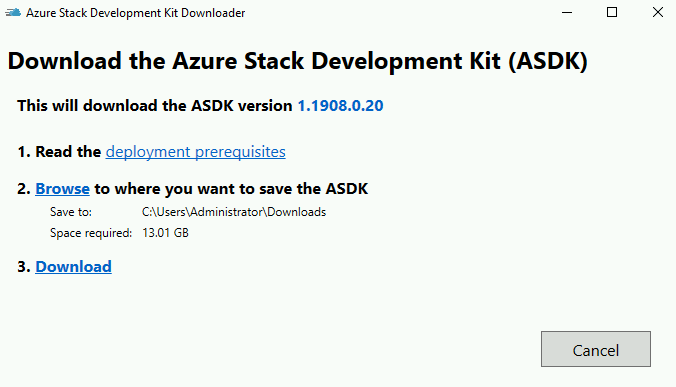Close the Azure Stack Downloader window
676x387 pixels.
(x=657, y=12)
